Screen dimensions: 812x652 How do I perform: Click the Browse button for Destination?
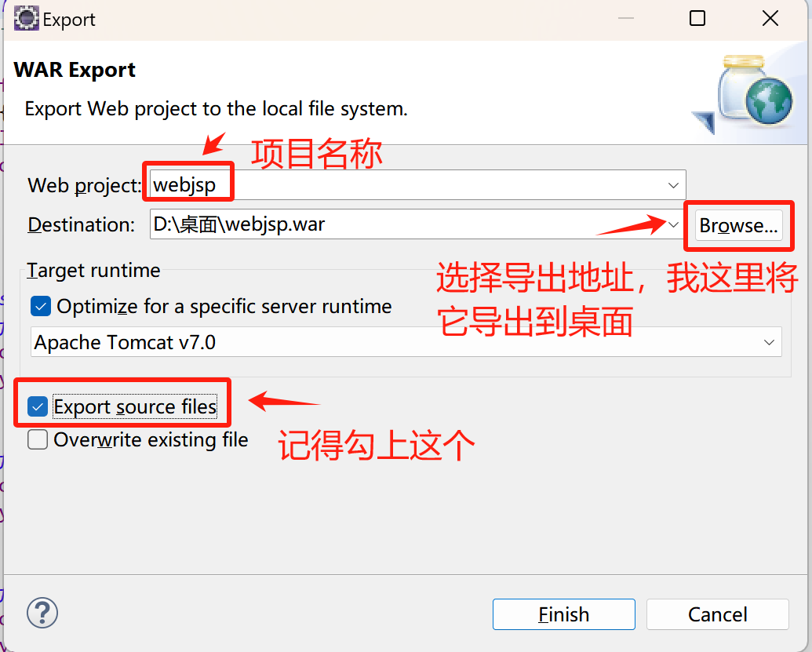click(x=738, y=225)
